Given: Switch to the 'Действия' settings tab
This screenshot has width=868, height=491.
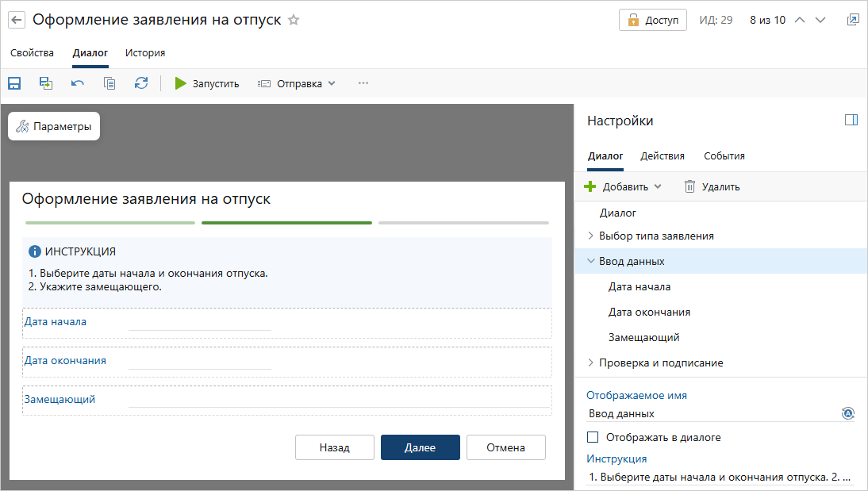Looking at the screenshot, I should click(x=663, y=156).
